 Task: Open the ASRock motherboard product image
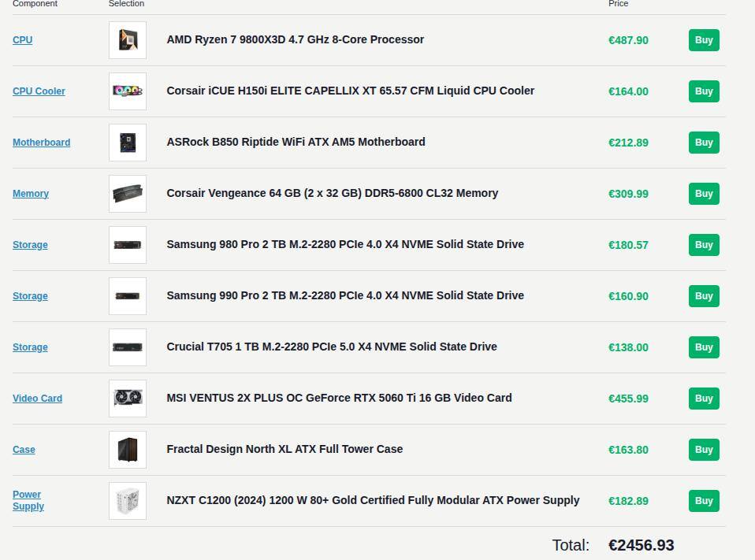(x=128, y=143)
